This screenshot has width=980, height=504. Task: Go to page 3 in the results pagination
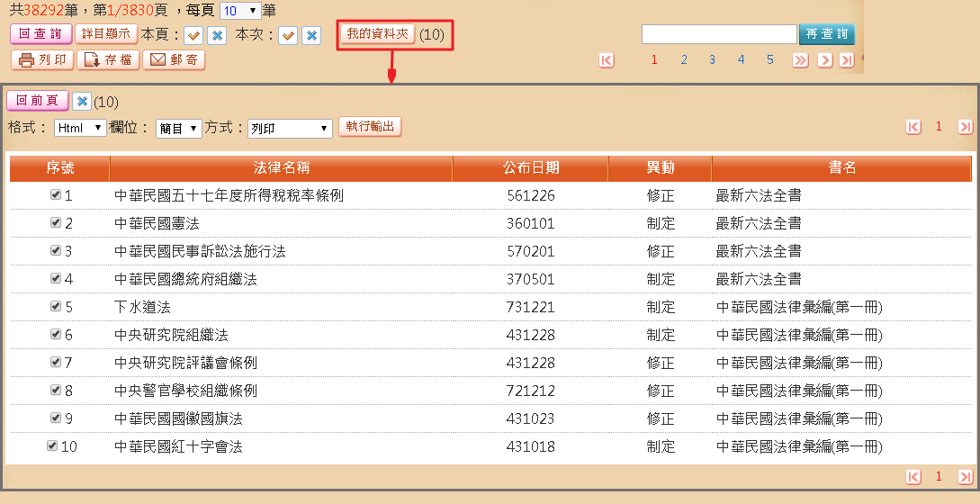pos(712,60)
